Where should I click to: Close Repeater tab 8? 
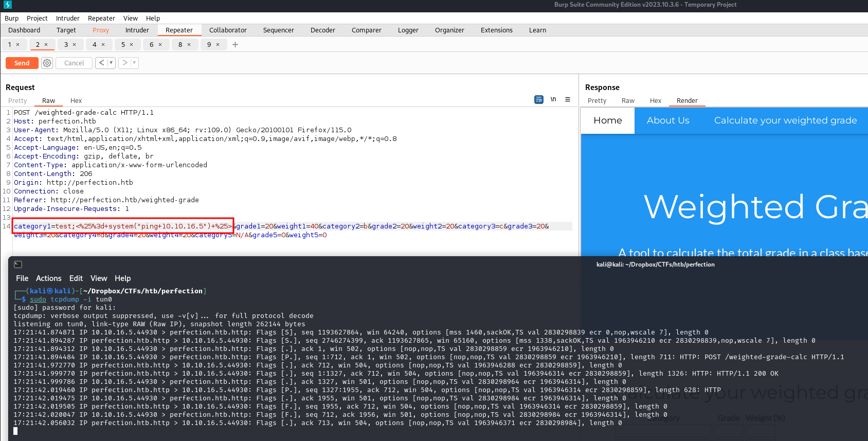click(189, 45)
